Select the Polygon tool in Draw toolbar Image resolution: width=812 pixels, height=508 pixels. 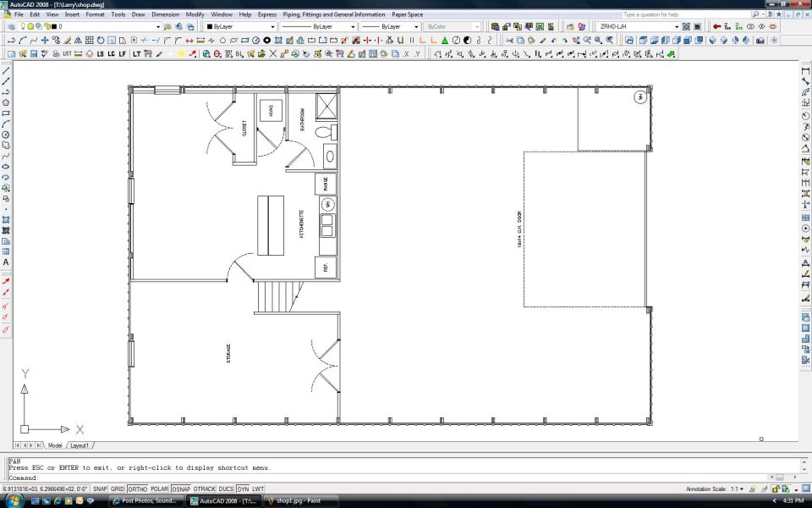(6, 102)
